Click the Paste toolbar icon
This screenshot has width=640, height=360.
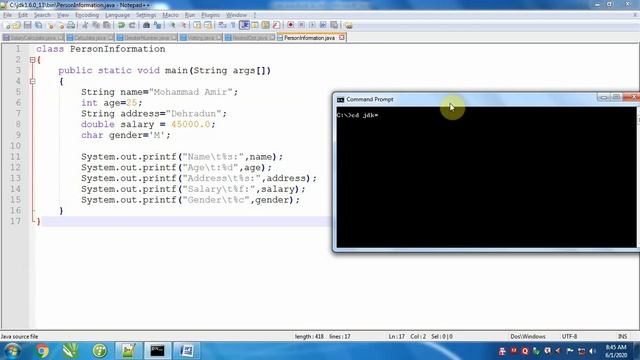click(107, 25)
